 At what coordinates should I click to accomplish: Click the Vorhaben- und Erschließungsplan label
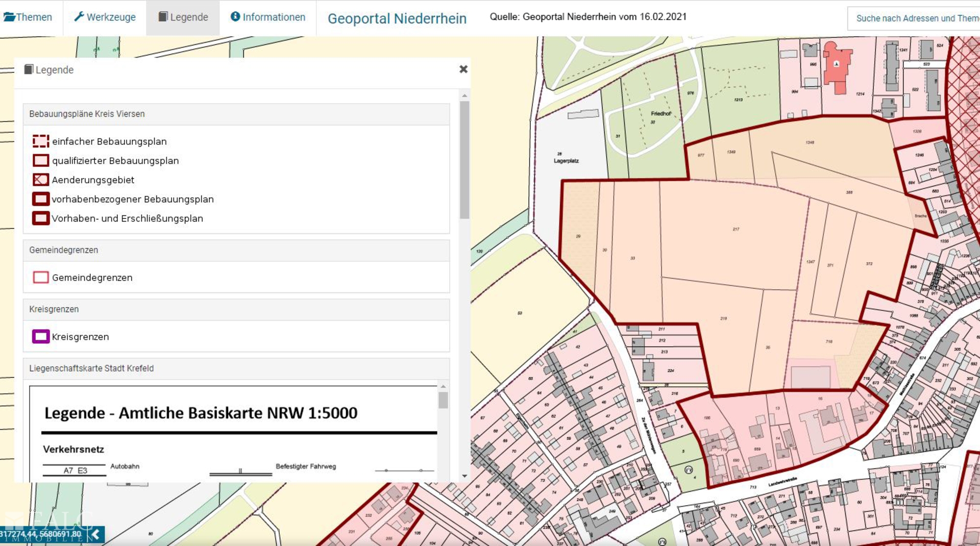pos(128,218)
